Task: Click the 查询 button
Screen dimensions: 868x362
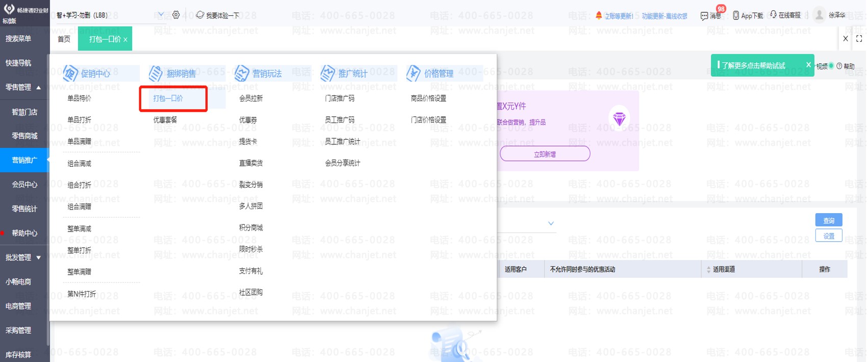Action: [829, 220]
